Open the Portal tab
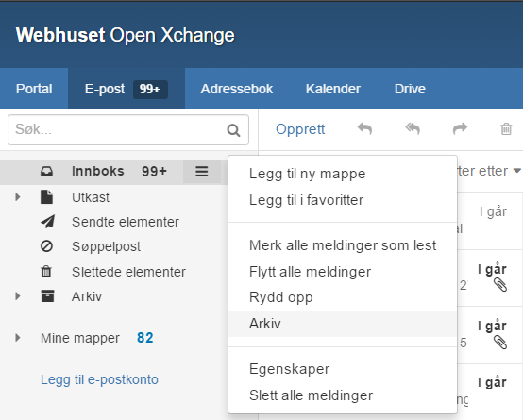523x420 pixels. click(34, 89)
